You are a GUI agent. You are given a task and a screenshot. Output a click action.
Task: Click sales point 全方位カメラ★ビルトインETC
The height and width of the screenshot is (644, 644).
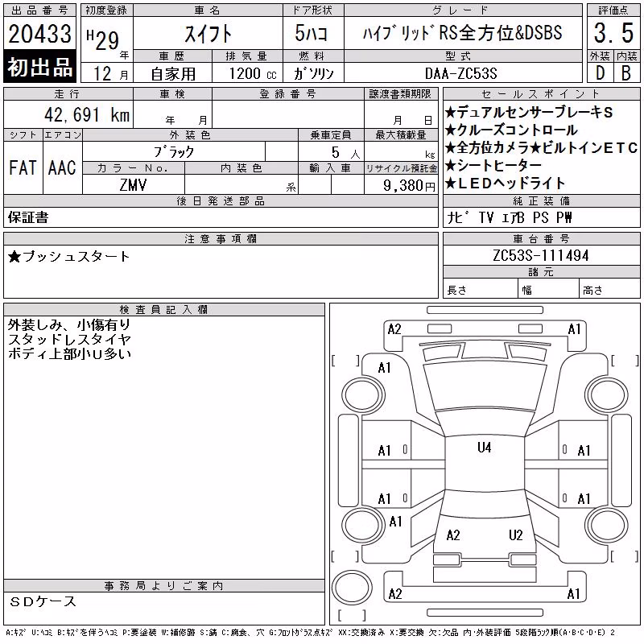[x=541, y=147]
